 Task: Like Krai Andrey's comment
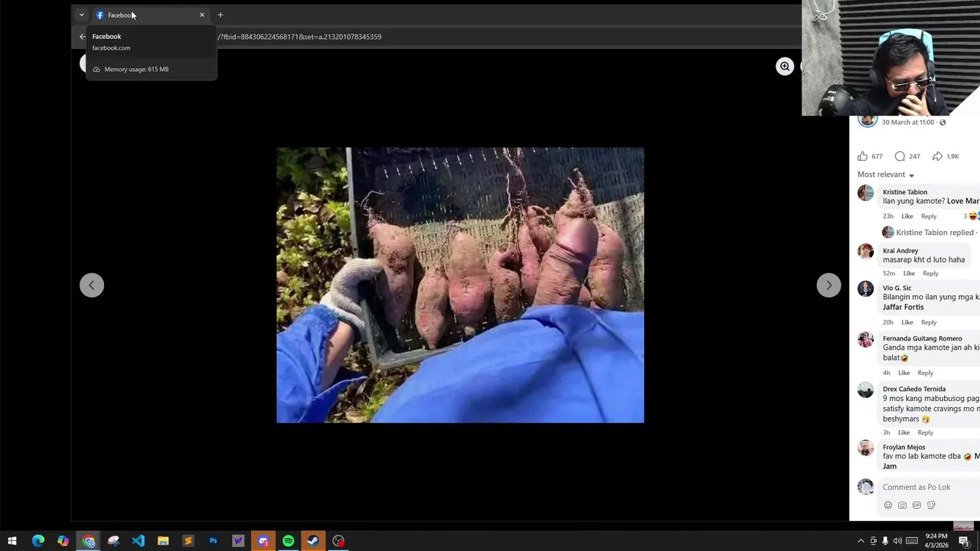tap(909, 273)
